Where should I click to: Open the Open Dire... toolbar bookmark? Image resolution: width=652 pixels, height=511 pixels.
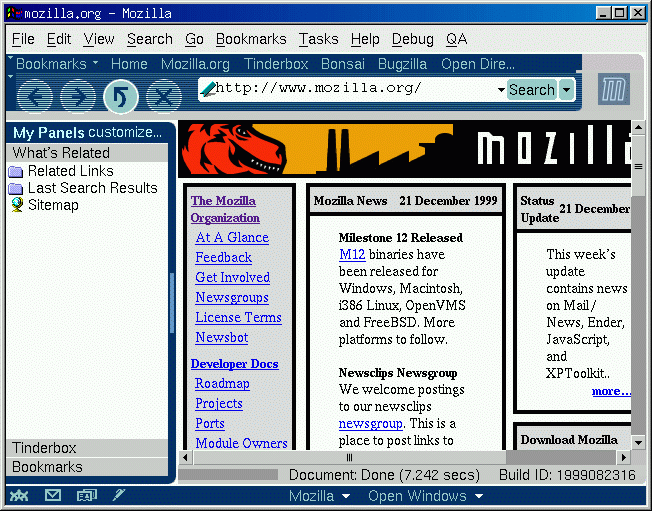[x=478, y=64]
